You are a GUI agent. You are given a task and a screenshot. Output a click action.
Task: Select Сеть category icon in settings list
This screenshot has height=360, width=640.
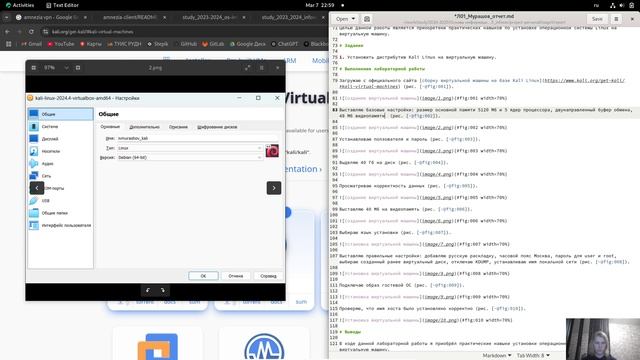[33, 176]
